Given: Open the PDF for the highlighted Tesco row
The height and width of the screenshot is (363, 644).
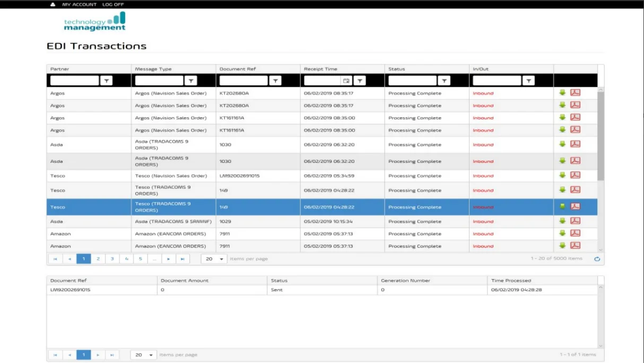Looking at the screenshot, I should pyautogui.click(x=575, y=206).
